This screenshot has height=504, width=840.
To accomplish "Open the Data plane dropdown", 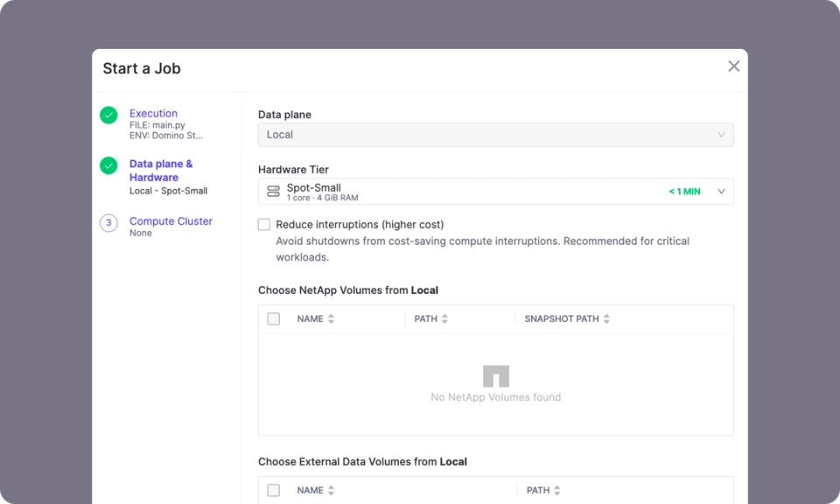I will 495,135.
